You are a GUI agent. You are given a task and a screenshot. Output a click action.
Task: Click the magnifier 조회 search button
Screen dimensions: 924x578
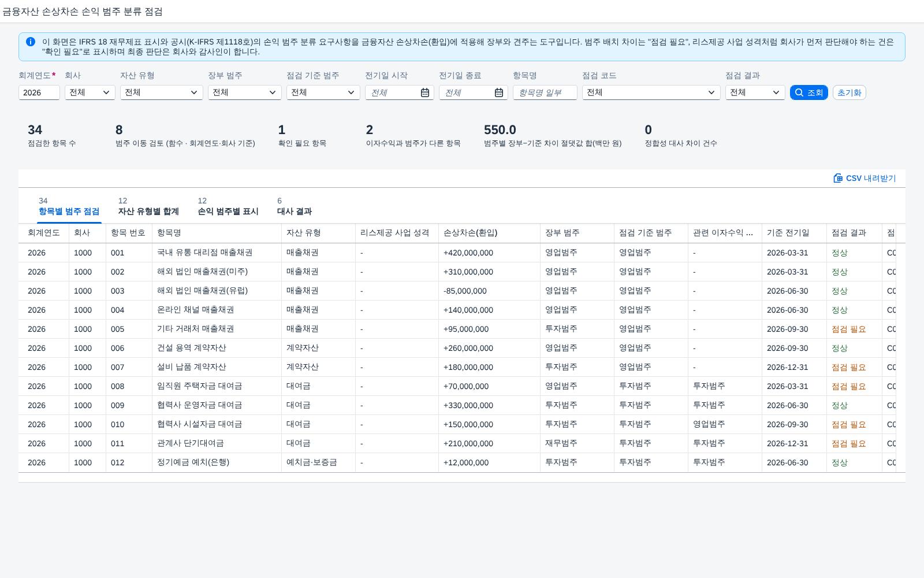[x=808, y=92]
